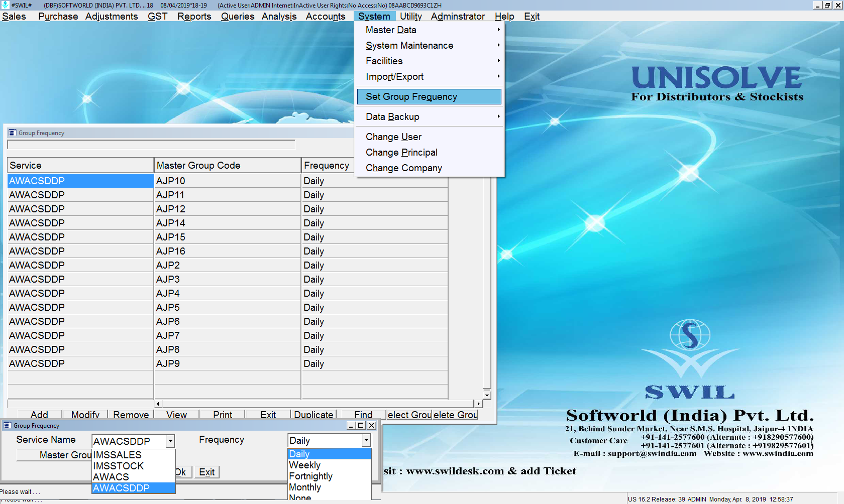844x504 pixels.
Task: Choose IMSSALES in service list
Action: coord(134,455)
